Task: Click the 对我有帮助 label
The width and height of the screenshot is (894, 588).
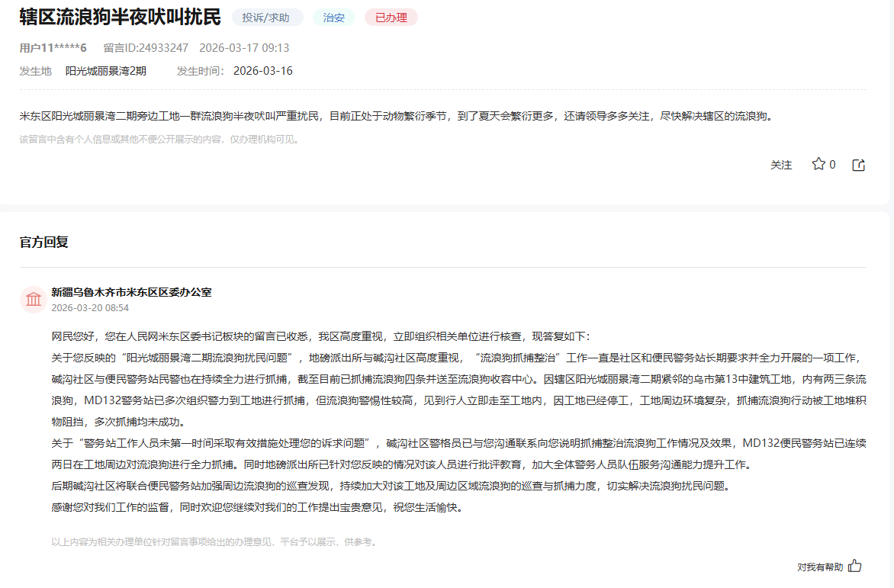Action: pyautogui.click(x=820, y=567)
